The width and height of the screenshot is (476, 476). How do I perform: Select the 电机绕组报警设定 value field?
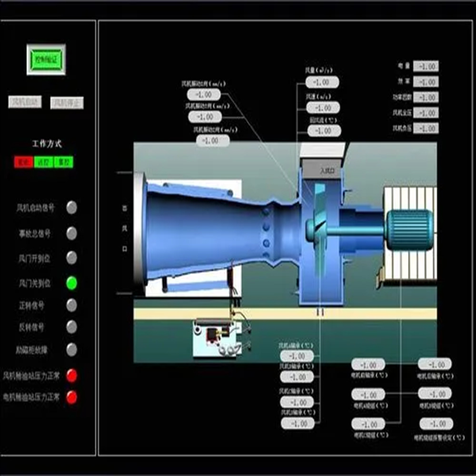(x=436, y=424)
